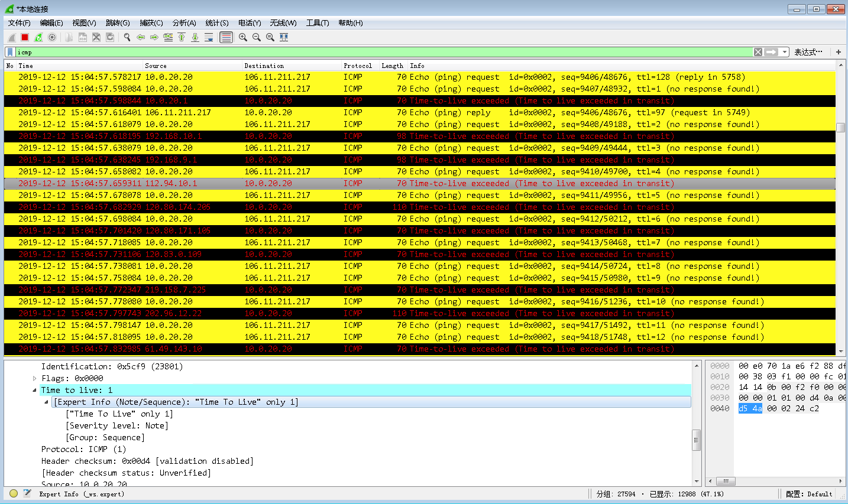Toggle auto-scroll during live capture

click(209, 37)
